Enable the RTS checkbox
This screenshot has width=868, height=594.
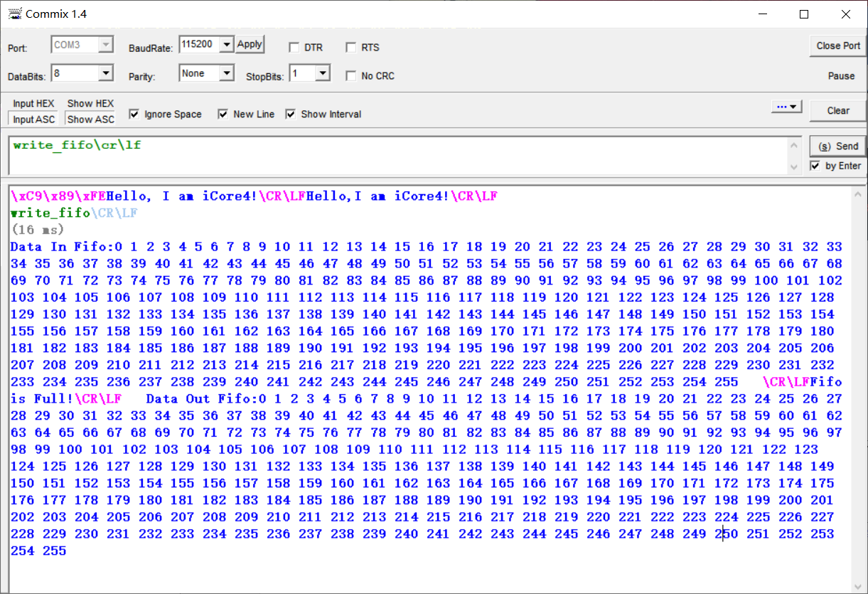pos(351,48)
